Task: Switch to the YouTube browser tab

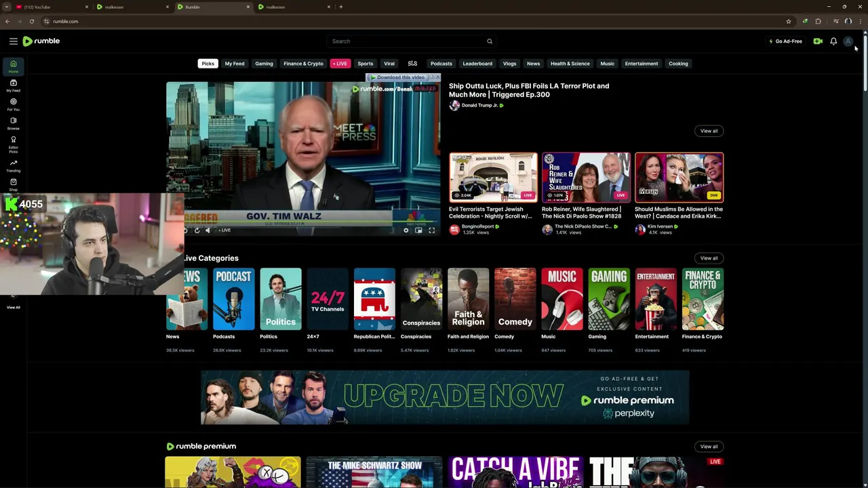Action: 51,7
